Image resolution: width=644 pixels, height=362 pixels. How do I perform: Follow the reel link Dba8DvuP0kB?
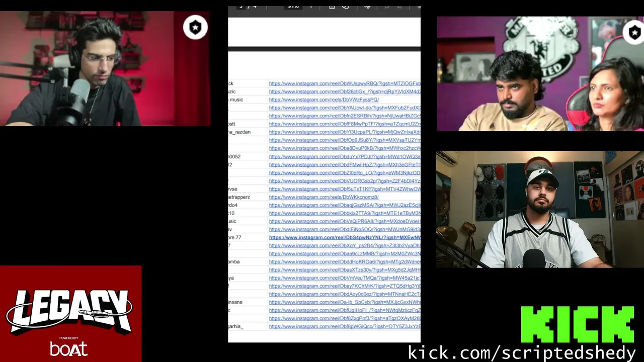(x=345, y=148)
